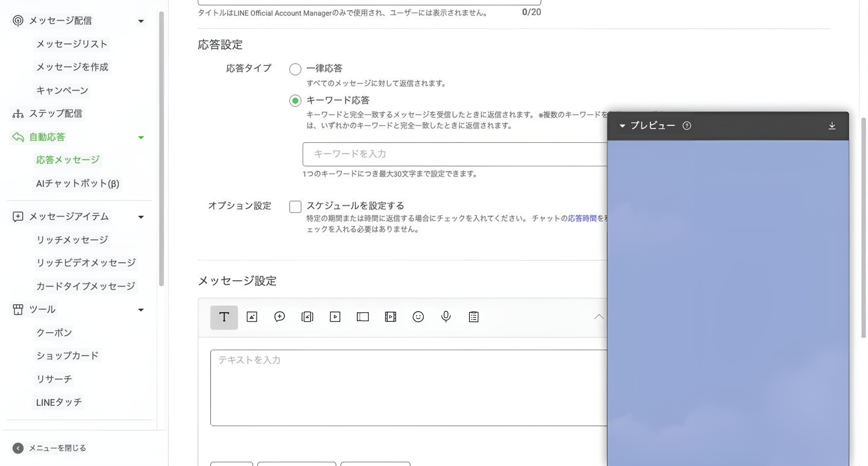Open ショップカード in sidebar
Image resolution: width=868 pixels, height=466 pixels.
click(x=67, y=356)
